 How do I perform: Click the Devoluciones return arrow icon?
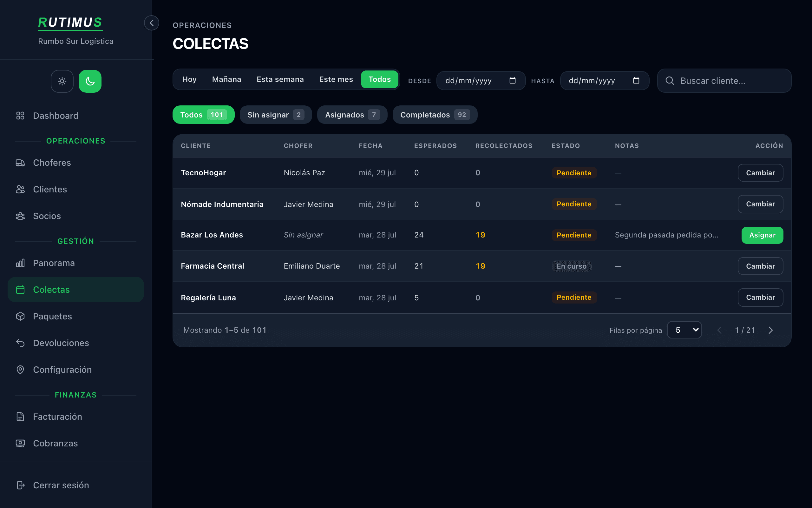(x=20, y=343)
